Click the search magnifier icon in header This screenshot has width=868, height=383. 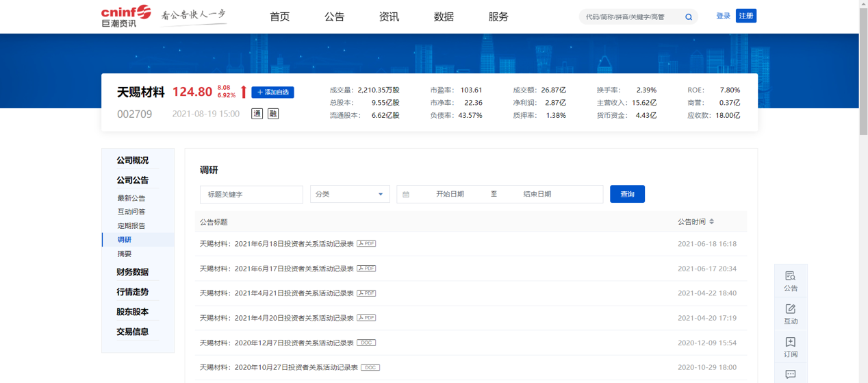pos(689,17)
